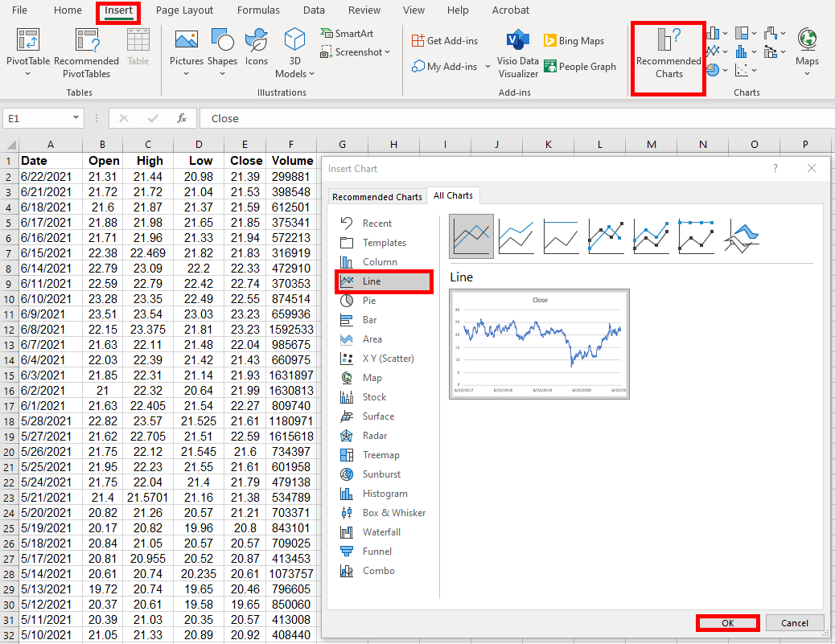Choose Waterfall chart type
This screenshot has width=835, height=644.
(384, 532)
